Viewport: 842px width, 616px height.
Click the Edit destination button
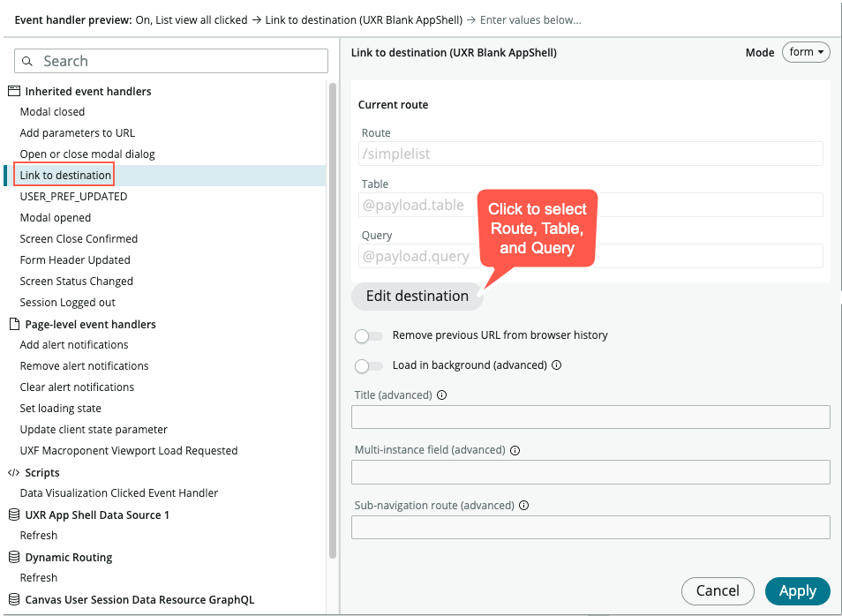tap(417, 296)
